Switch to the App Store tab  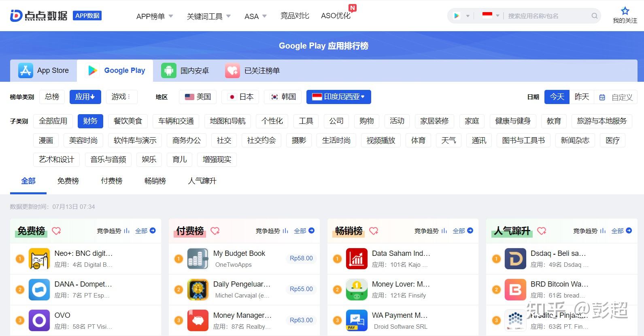44,70
